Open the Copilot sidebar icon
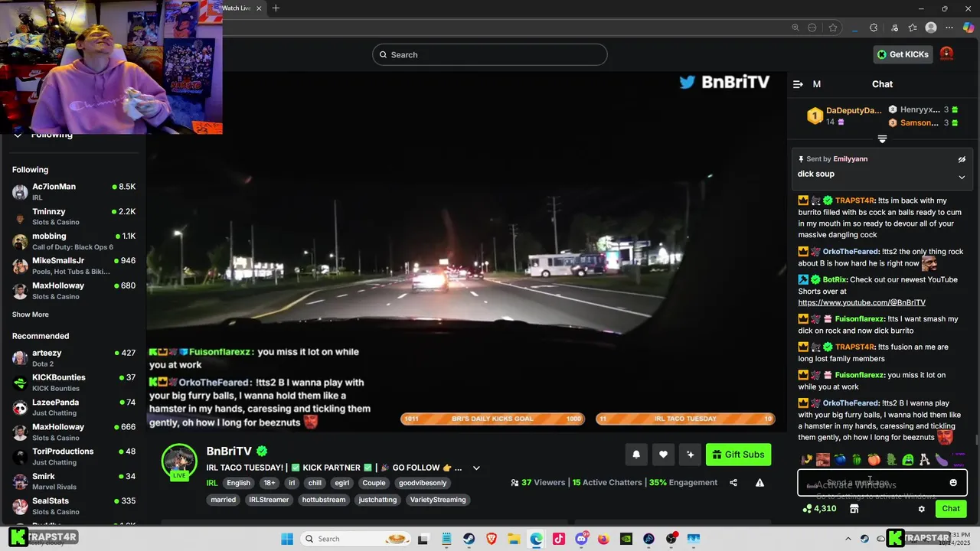 click(x=968, y=28)
